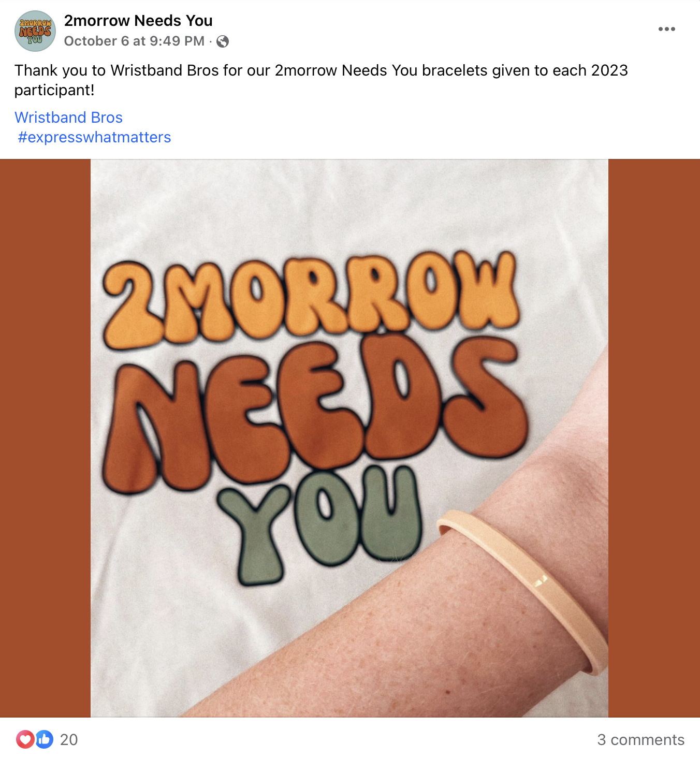
Task: Click the blue thumbs-up reaction icon
Action: pyautogui.click(x=45, y=739)
